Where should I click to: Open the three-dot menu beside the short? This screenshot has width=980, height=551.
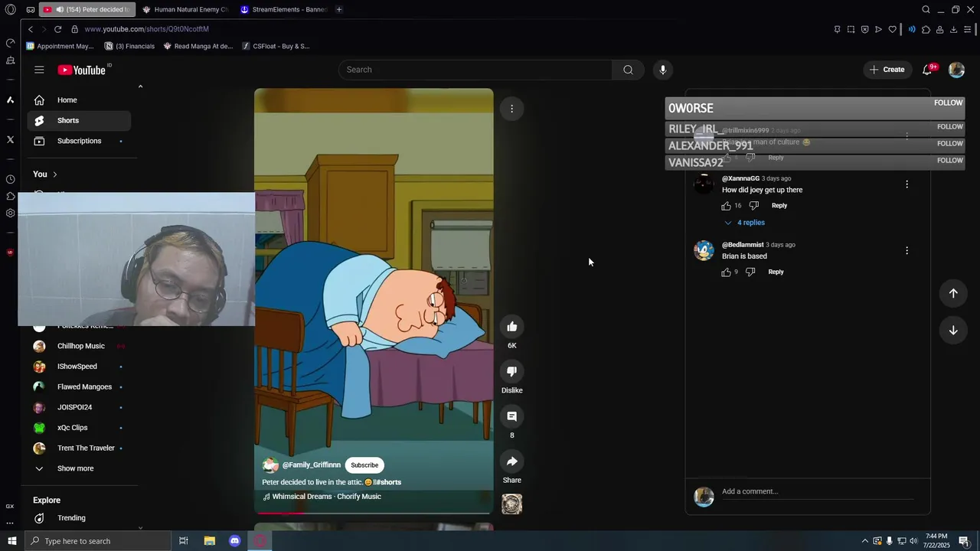click(x=512, y=109)
